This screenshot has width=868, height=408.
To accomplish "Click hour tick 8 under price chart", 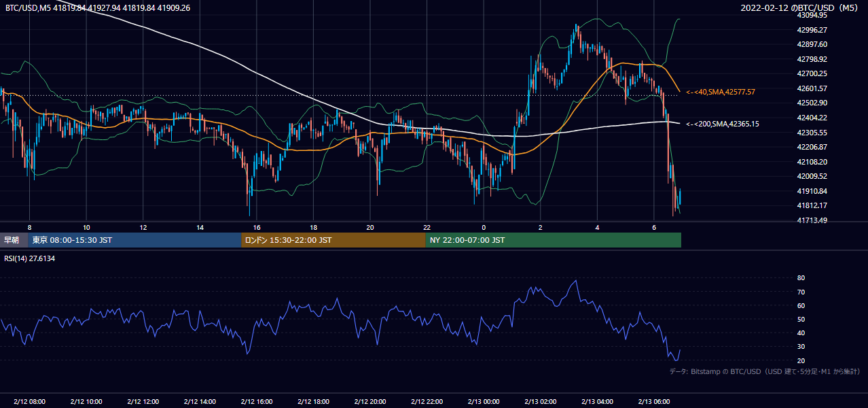I will [x=29, y=227].
